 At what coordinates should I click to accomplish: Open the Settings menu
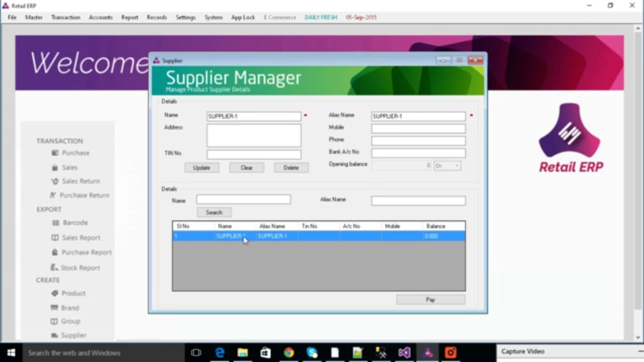[x=185, y=17]
